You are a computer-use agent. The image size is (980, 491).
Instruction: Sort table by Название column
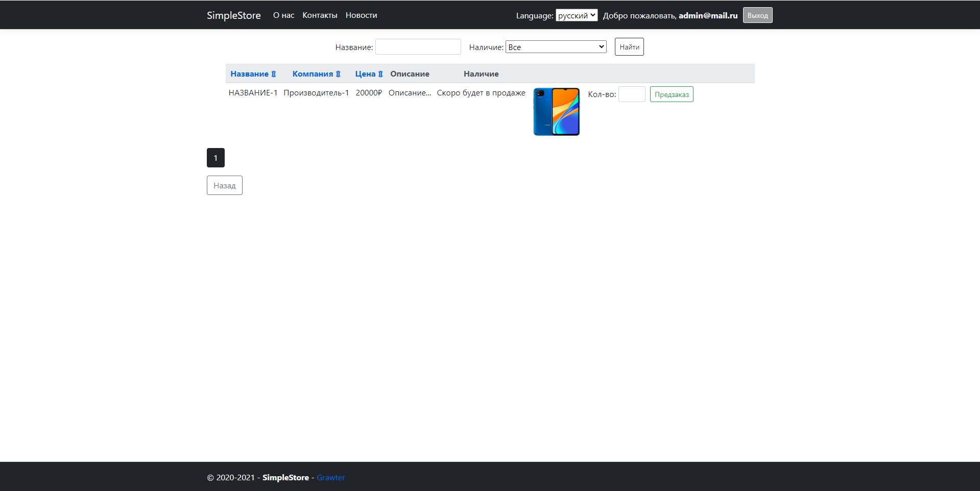(x=253, y=73)
